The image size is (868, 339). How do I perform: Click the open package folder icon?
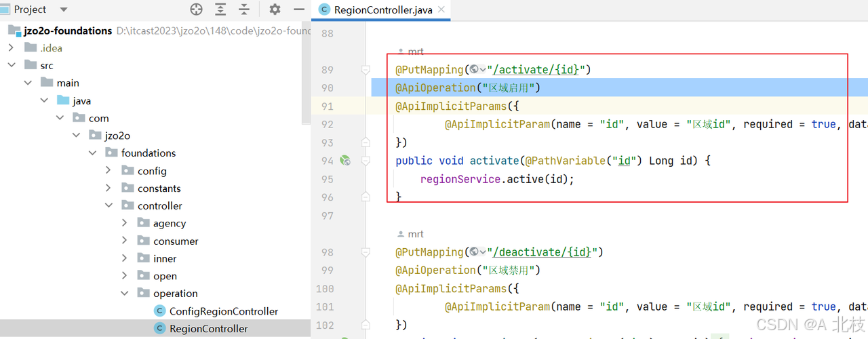143,276
